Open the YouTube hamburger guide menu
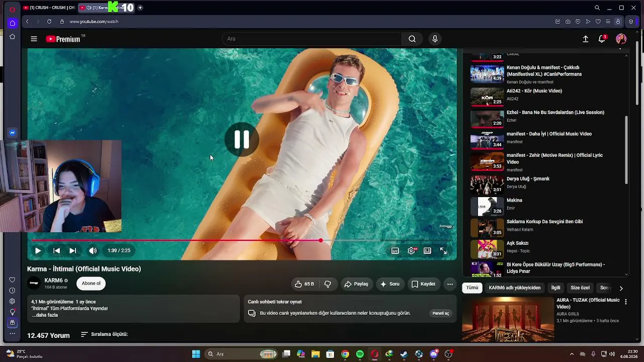This screenshot has height=362, width=644. 34,39
